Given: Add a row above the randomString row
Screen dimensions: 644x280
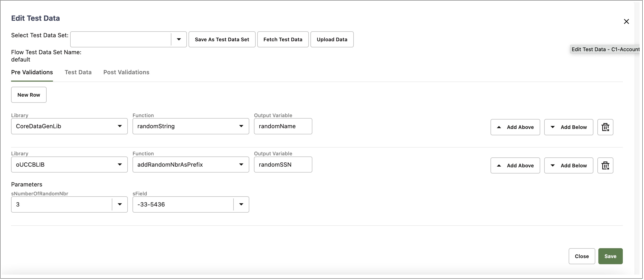Looking at the screenshot, I should pyautogui.click(x=515, y=127).
